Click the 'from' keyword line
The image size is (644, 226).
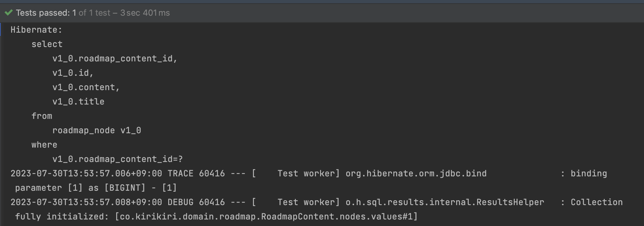(42, 116)
